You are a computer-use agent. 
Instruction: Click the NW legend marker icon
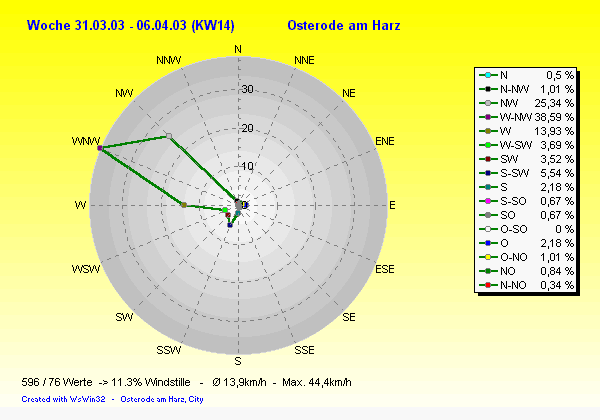point(487,103)
